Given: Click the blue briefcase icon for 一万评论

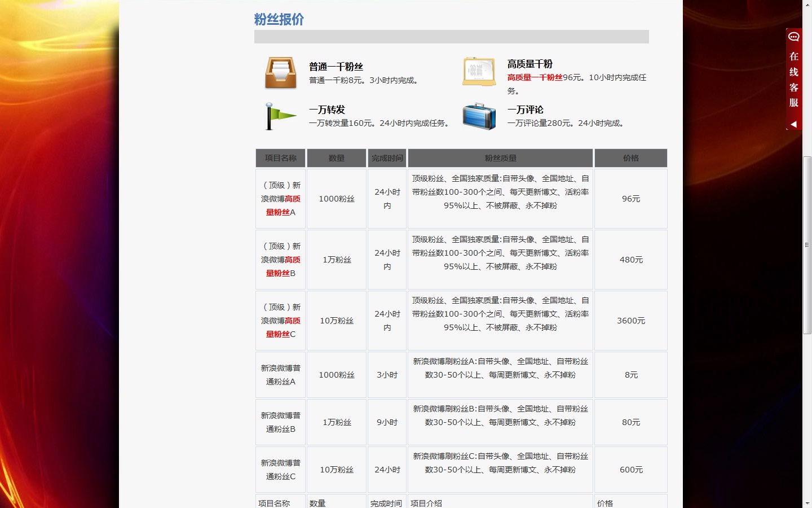Looking at the screenshot, I should coord(479,116).
